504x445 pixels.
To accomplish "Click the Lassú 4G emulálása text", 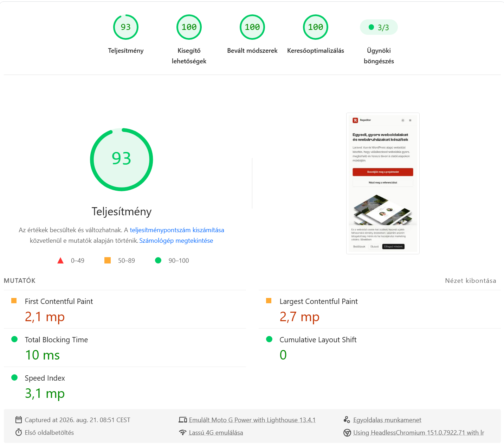I will pos(216,433).
